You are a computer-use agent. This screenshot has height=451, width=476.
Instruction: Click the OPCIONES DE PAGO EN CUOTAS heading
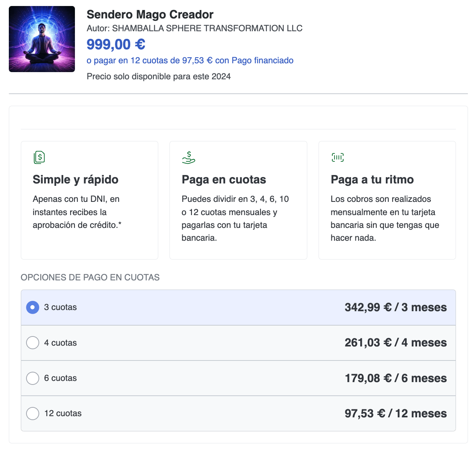tap(90, 277)
